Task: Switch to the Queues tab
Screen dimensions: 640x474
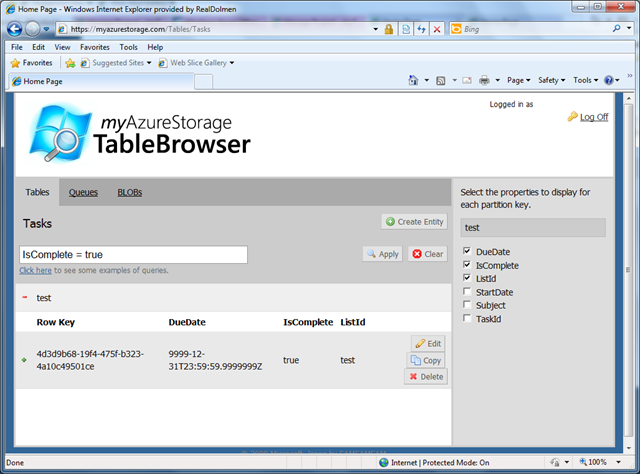Action: coord(83,192)
